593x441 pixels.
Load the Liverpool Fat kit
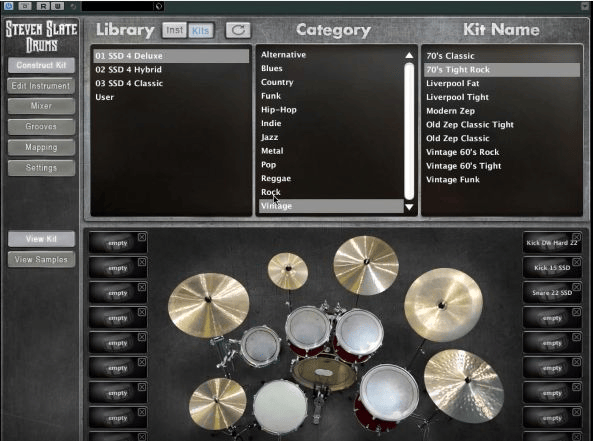pos(501,83)
